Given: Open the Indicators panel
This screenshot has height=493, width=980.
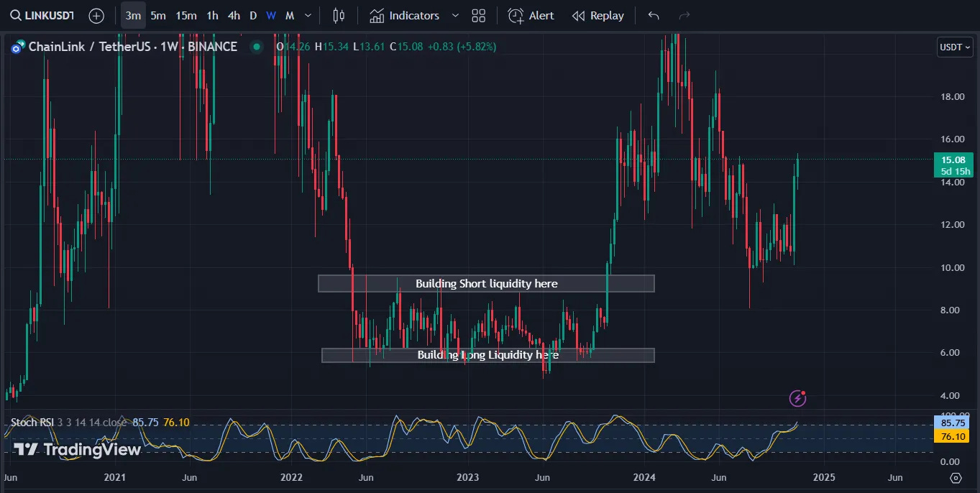Looking at the screenshot, I should [x=405, y=15].
